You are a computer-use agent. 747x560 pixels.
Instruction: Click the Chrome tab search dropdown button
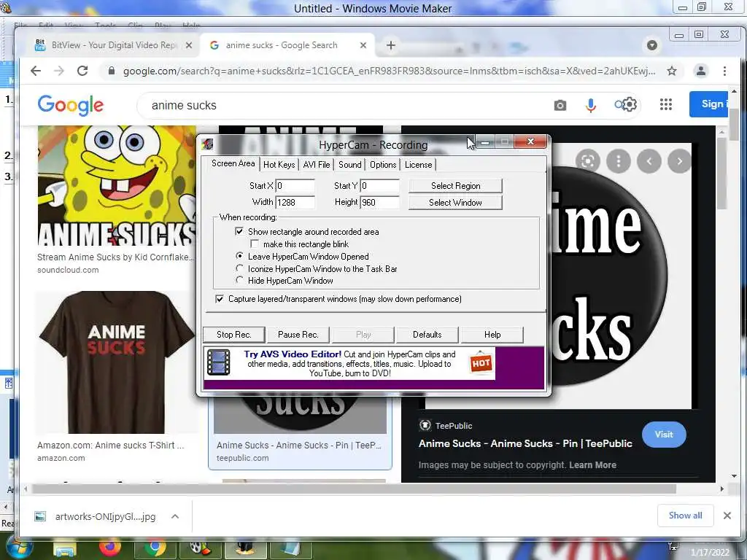[652, 45]
